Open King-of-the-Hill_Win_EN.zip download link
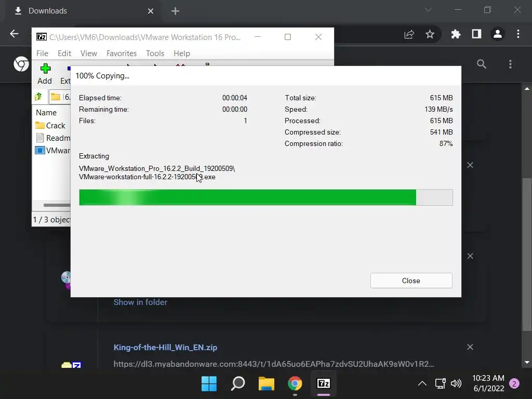Image resolution: width=532 pixels, height=399 pixels. (x=165, y=347)
